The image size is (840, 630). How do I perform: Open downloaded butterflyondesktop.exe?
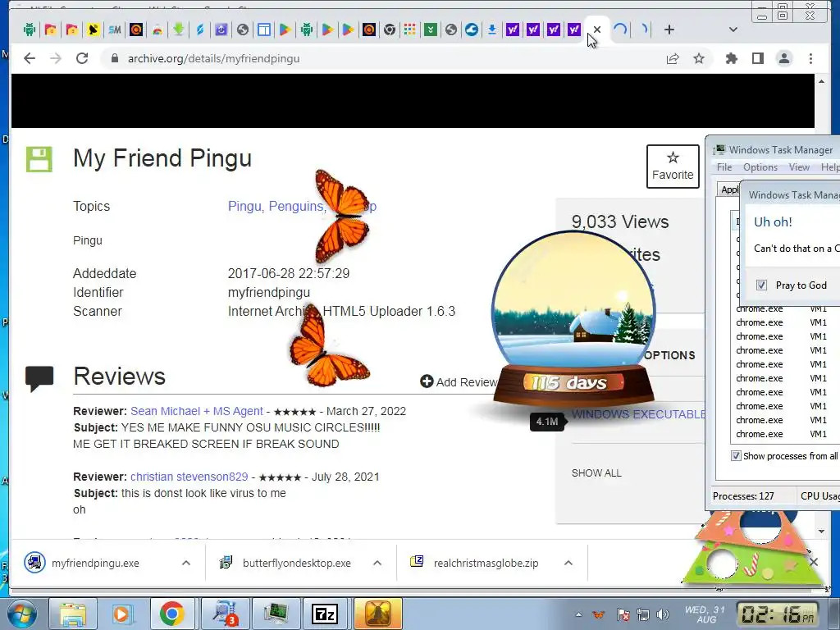click(296, 563)
